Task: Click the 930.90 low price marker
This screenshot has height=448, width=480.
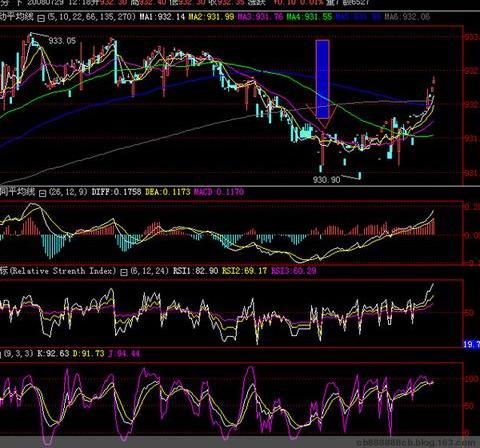Action: point(327,180)
